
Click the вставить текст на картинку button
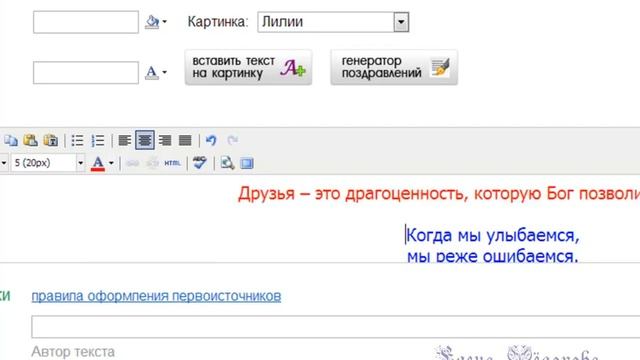click(248, 68)
